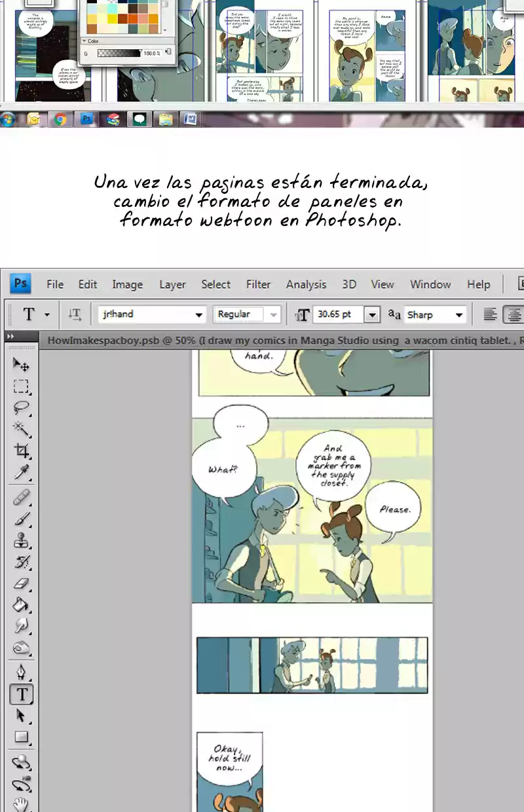Click the Photoshop Ps logo icon
This screenshot has height=812, width=524.
coord(21,284)
